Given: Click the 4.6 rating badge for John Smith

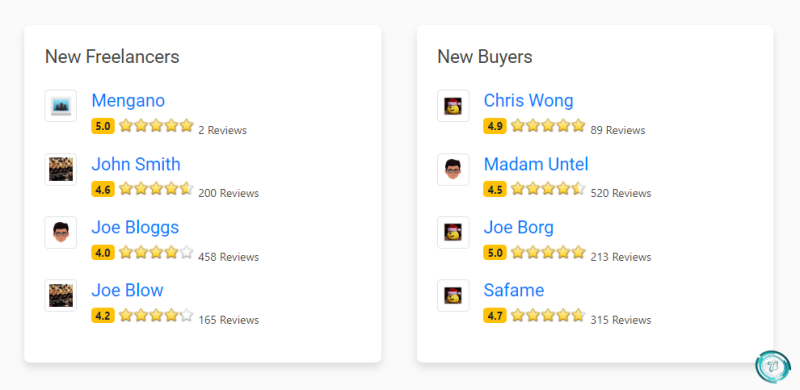Looking at the screenshot, I should [103, 189].
